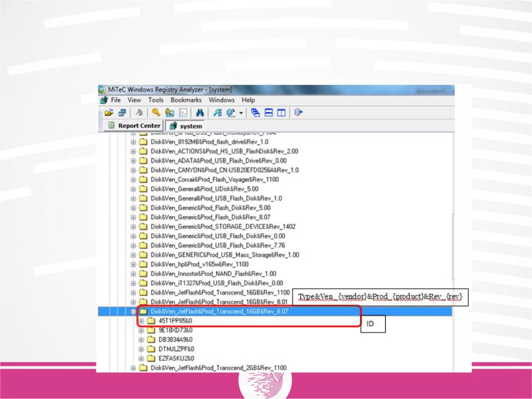
Task: Select General USB_Flash_Disk Rev_1.0 key
Action: coord(217,198)
